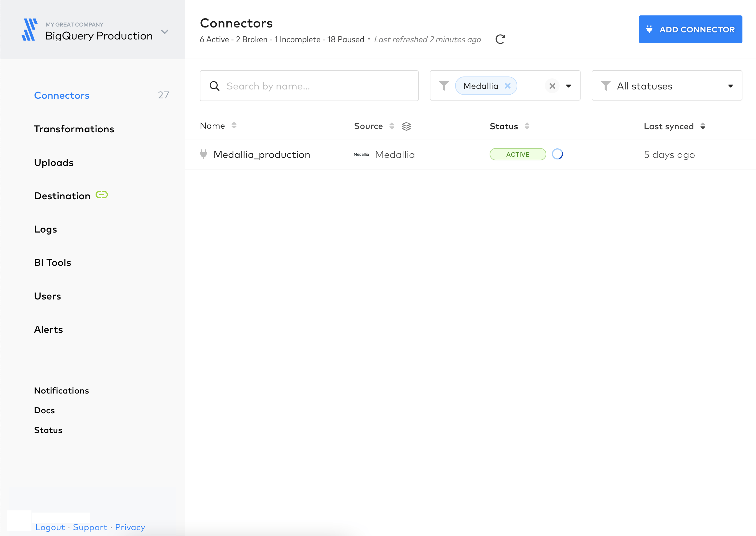This screenshot has height=536, width=756.
Task: Click the 'Last refreshed 2 minutes ago' text
Action: 427,39
